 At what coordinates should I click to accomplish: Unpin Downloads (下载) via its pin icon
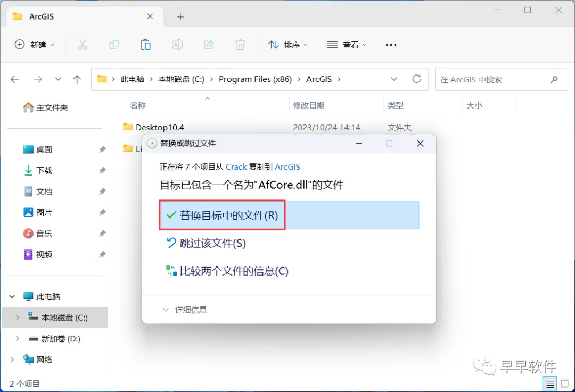102,170
